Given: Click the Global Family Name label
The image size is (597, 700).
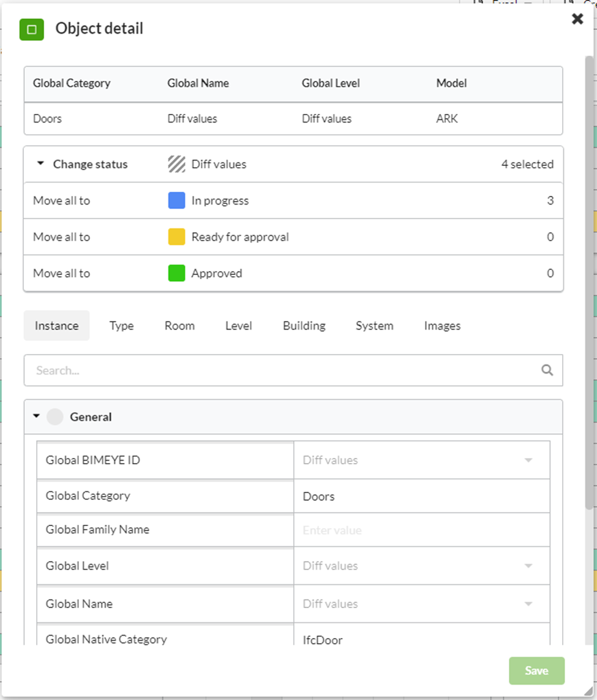Looking at the screenshot, I should coord(98,530).
